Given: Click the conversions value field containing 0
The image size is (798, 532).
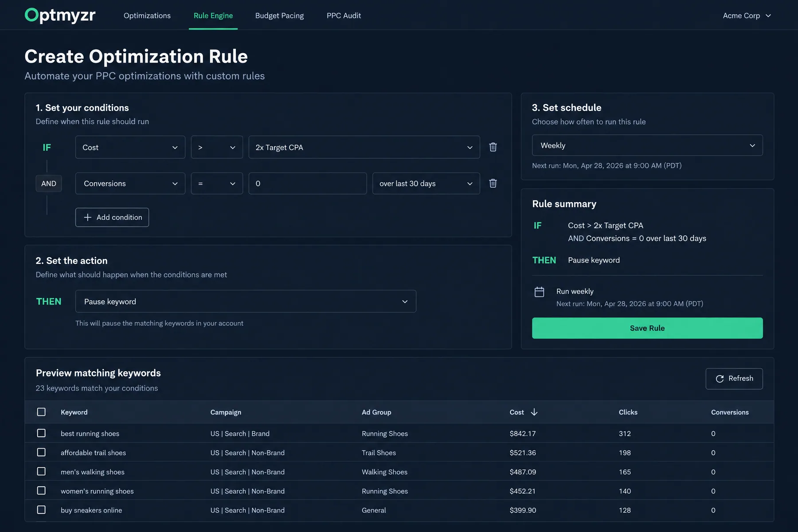Looking at the screenshot, I should pos(308,184).
